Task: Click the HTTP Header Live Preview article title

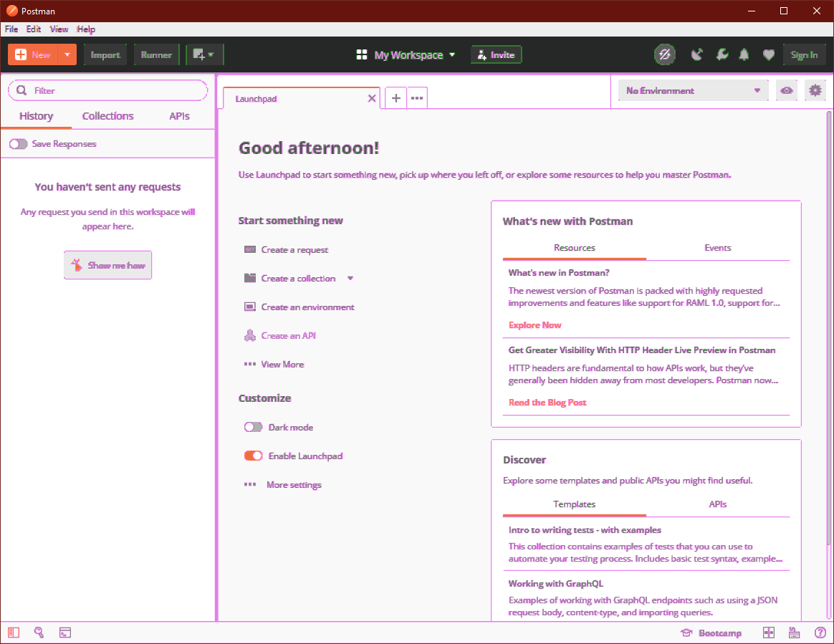Action: point(641,350)
